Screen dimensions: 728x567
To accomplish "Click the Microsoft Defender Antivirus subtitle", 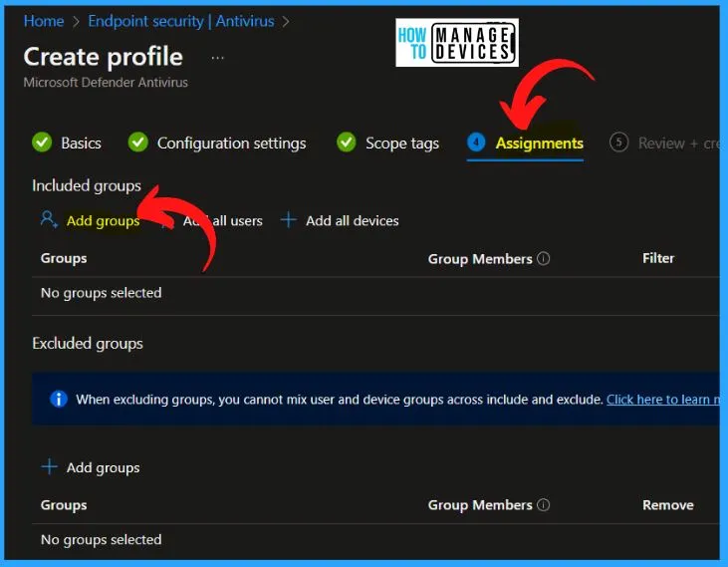I will click(106, 82).
